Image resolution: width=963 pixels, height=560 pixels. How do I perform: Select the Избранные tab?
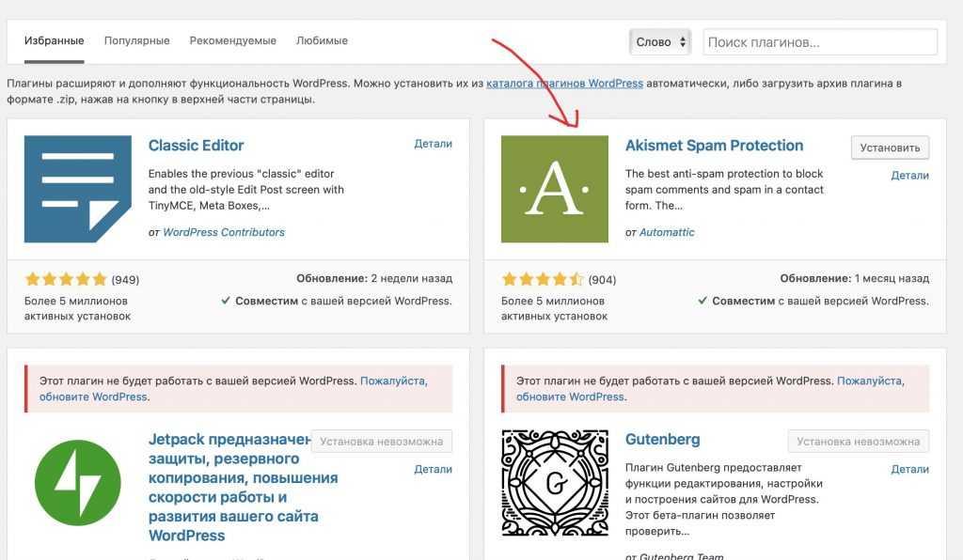pyautogui.click(x=54, y=41)
